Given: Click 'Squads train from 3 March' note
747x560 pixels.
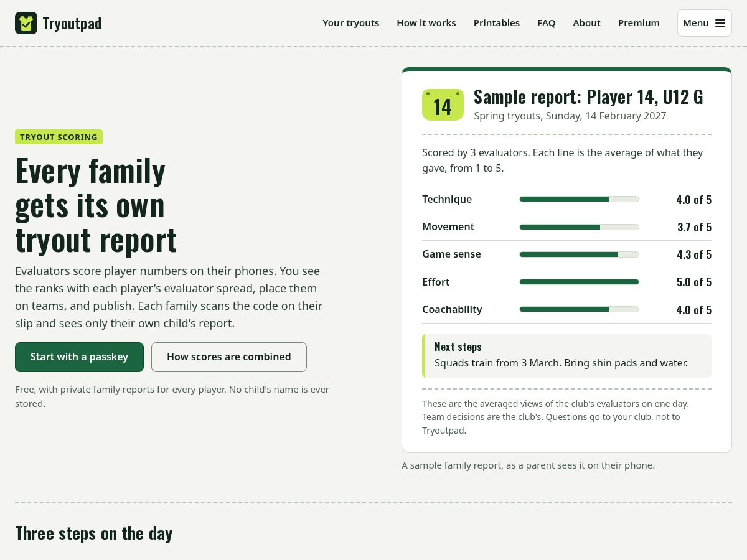Looking at the screenshot, I should click(561, 363).
